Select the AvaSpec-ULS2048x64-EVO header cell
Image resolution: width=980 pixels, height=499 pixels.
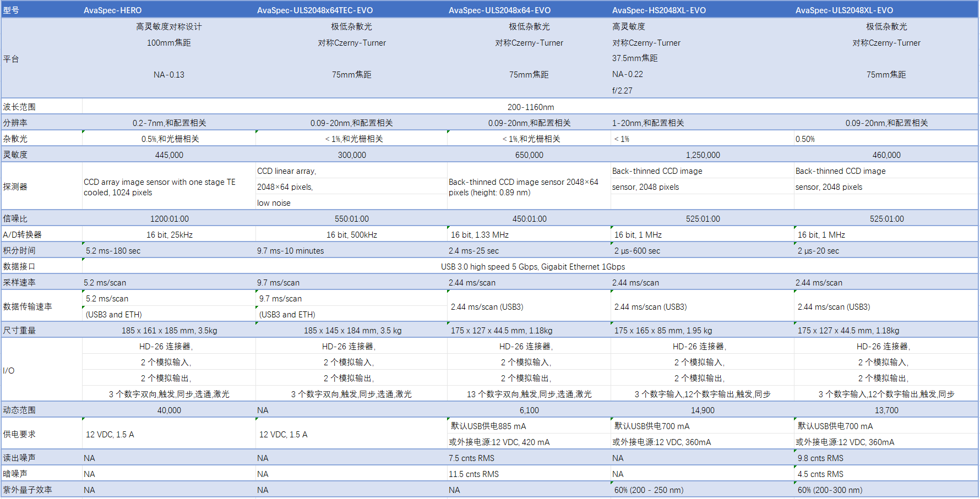529,10
